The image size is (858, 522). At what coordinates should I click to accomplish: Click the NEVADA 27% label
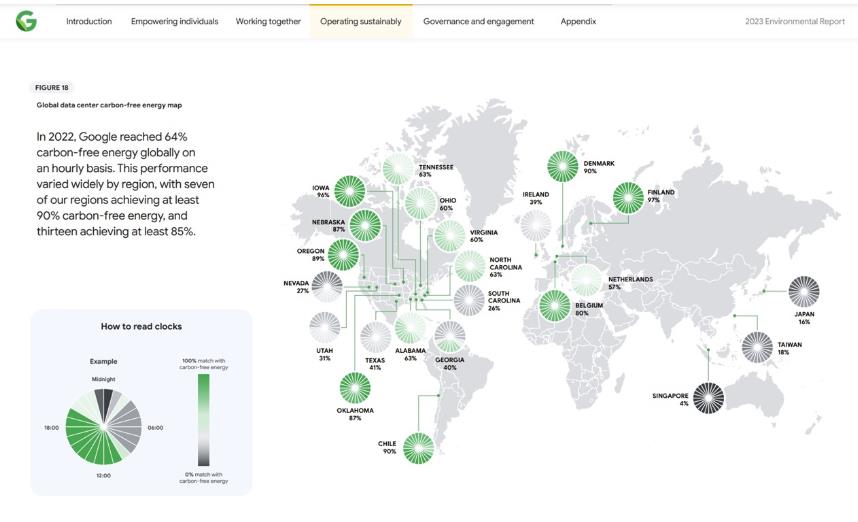coord(296,287)
